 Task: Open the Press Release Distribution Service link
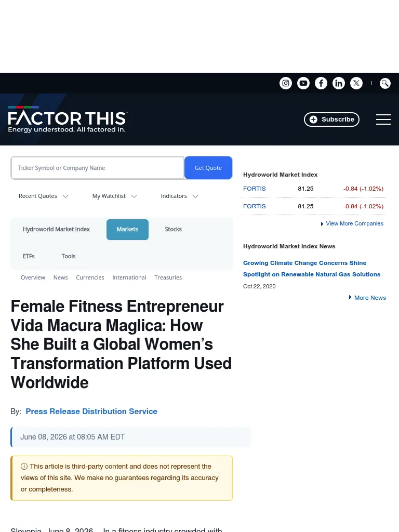coord(91,411)
